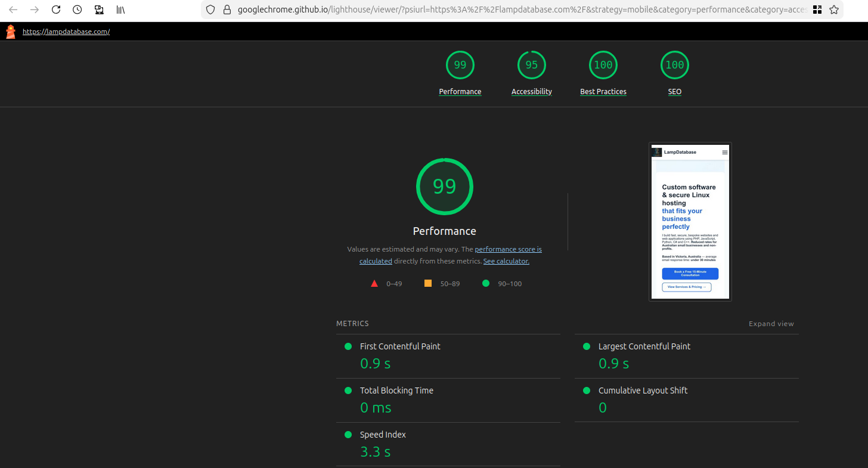Click the QR code icon in address bar
The image size is (868, 468).
[x=817, y=10]
